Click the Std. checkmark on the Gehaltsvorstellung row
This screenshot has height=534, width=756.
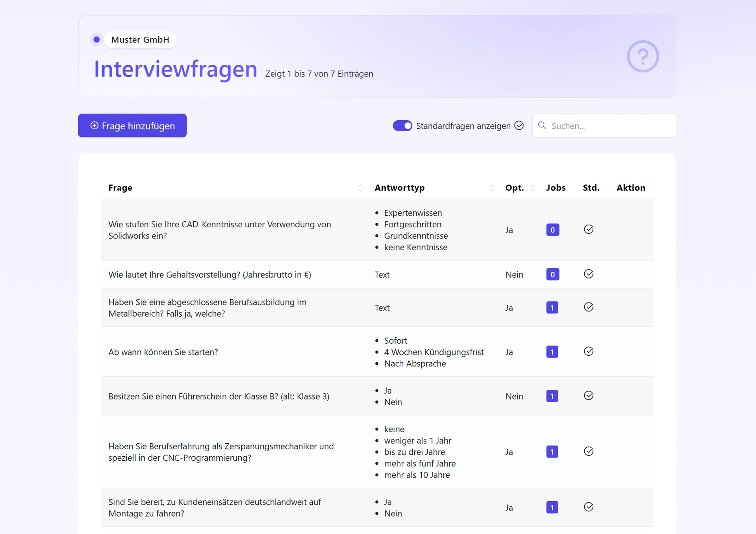pos(588,274)
